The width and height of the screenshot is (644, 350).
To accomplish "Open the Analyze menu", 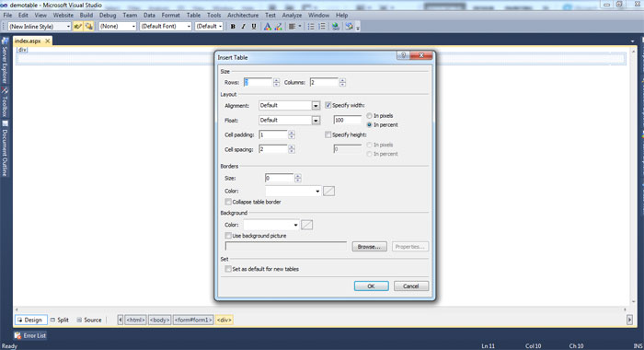I will click(292, 16).
